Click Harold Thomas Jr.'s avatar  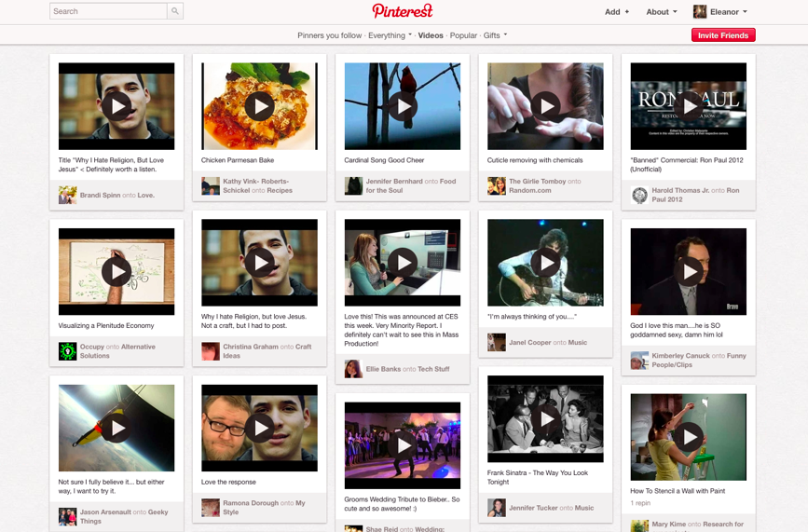[639, 195]
